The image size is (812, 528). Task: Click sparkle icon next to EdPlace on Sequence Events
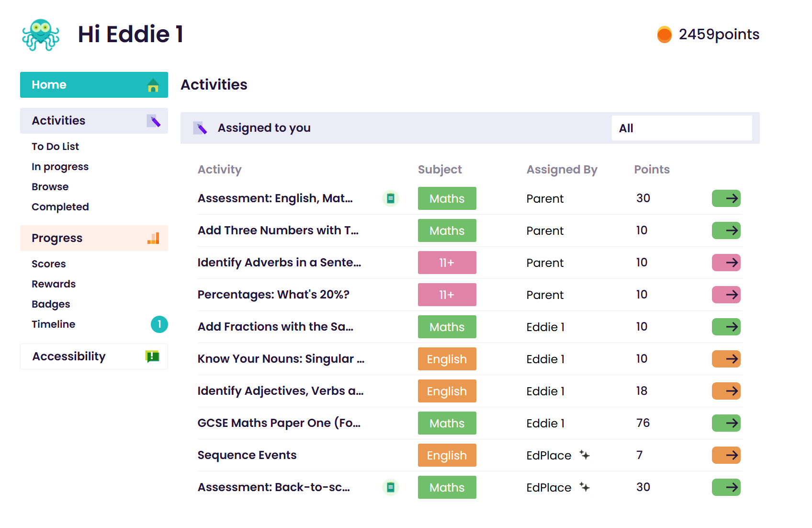pos(585,455)
